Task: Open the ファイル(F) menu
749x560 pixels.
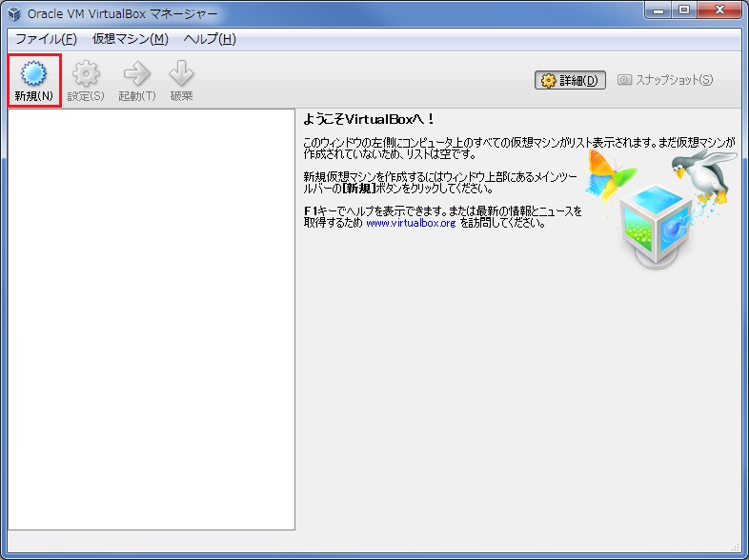Action: click(x=47, y=39)
